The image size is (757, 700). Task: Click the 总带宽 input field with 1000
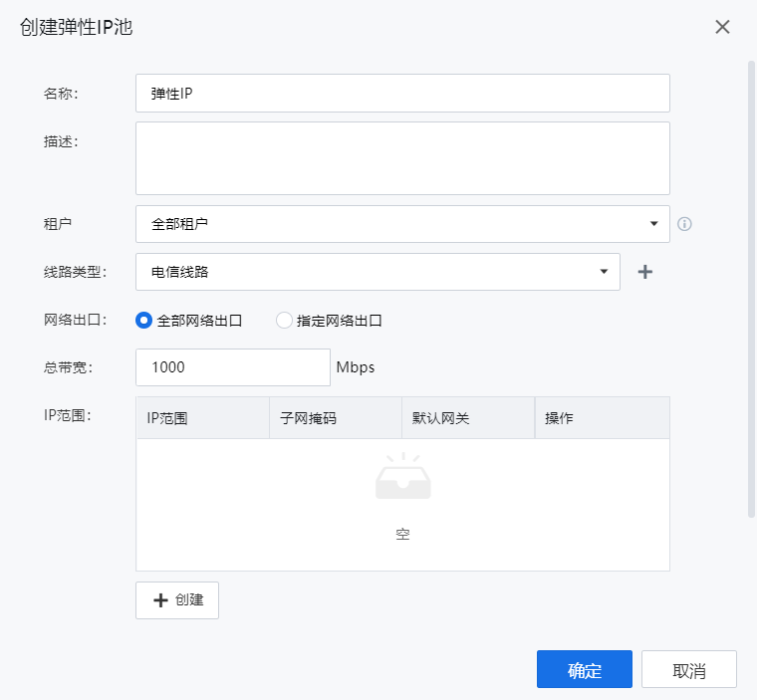tap(233, 367)
